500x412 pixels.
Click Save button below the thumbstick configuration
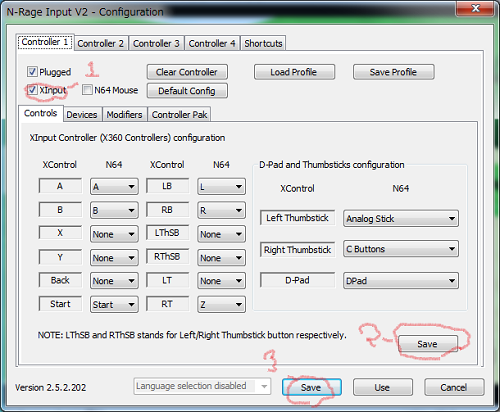coord(428,344)
